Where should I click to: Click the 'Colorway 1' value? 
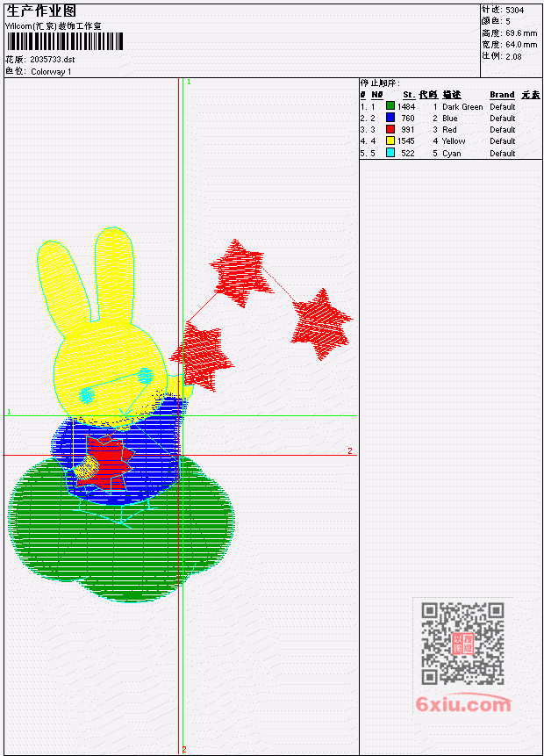click(x=51, y=72)
